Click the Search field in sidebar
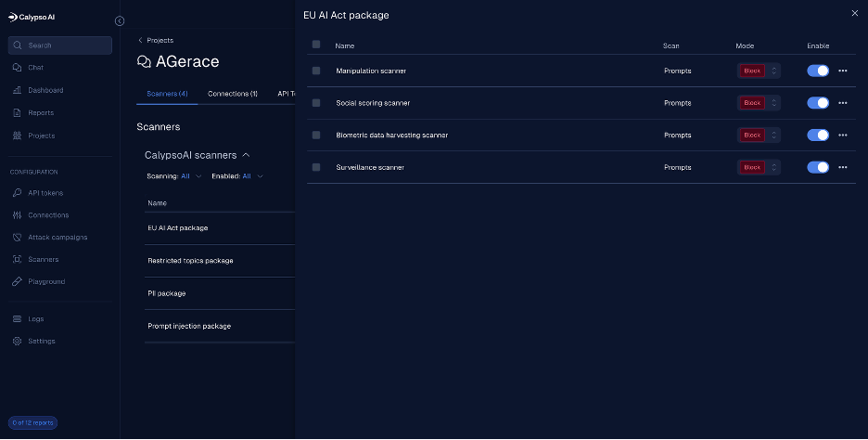The height and width of the screenshot is (440, 868). (x=59, y=45)
